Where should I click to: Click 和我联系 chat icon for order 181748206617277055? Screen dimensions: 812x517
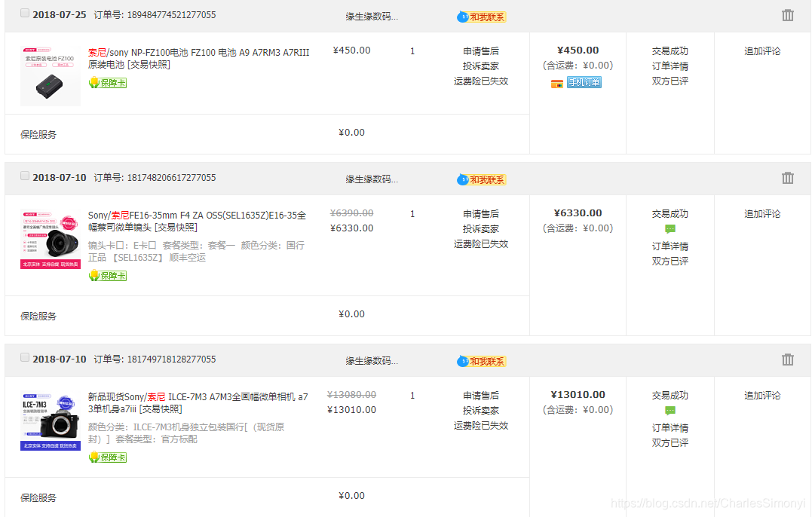coord(481,179)
